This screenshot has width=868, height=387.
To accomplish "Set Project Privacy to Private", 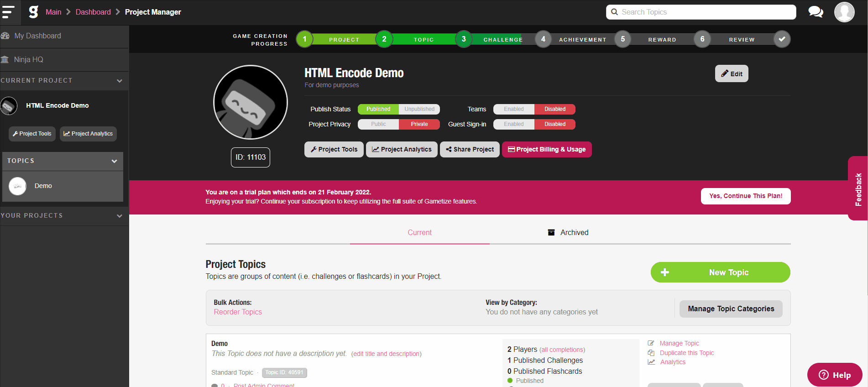I will (x=419, y=124).
